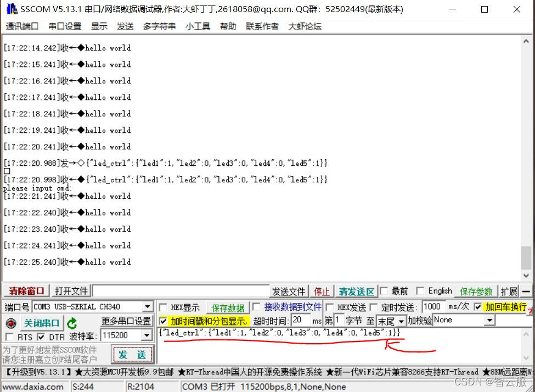This screenshot has width=535, height=392.
Task: Enable the 定时发送 checkbox
Action: [x=374, y=307]
